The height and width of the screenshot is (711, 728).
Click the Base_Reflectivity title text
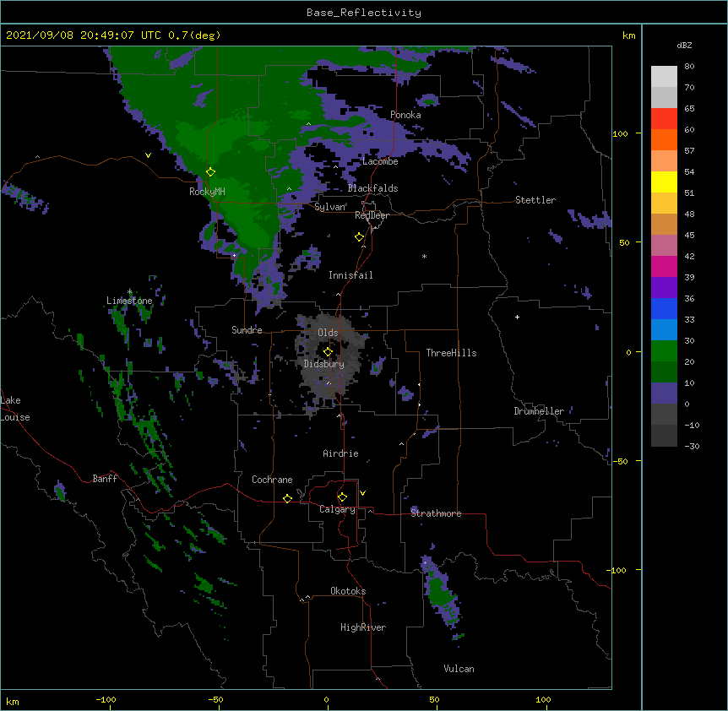click(x=364, y=13)
